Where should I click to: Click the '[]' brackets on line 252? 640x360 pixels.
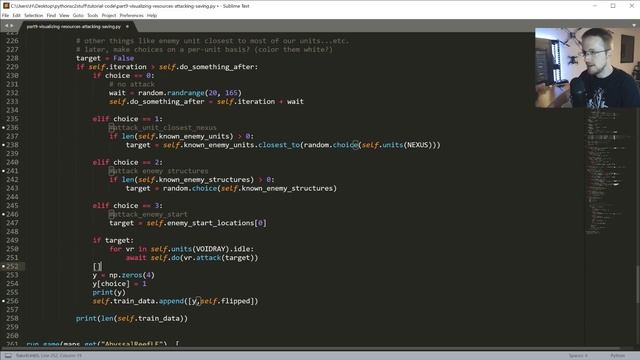[97, 267]
